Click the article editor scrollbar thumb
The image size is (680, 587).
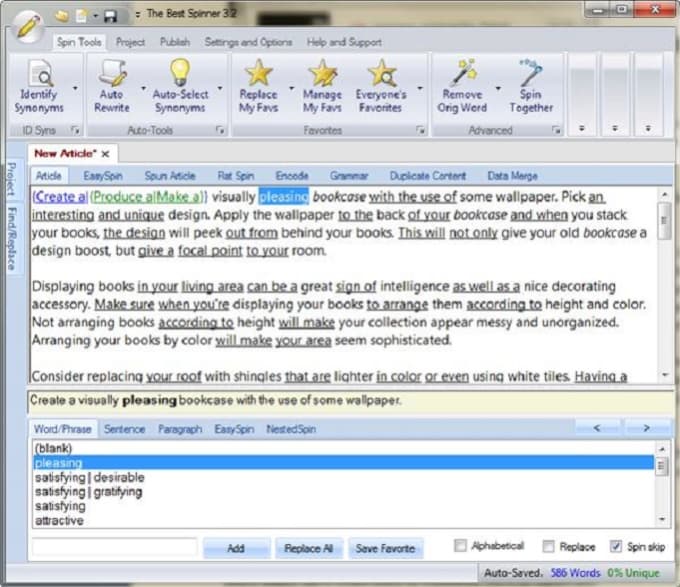point(664,221)
